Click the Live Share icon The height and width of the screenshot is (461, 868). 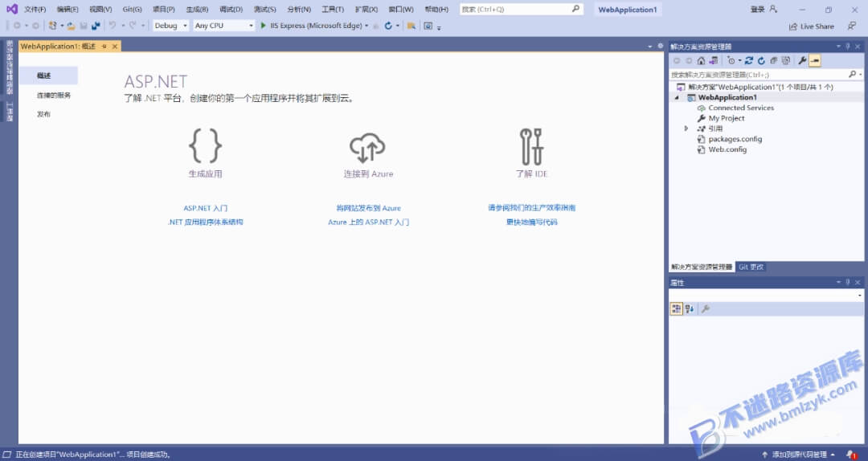pos(793,26)
